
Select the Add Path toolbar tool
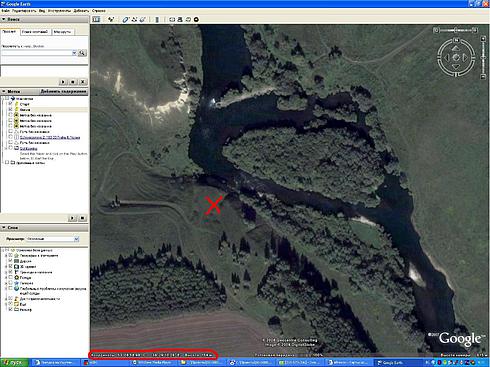point(134,19)
